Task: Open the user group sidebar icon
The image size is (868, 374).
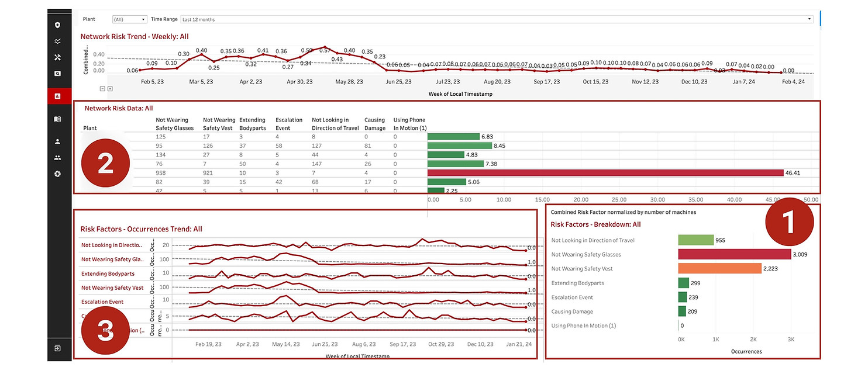Action: [x=57, y=158]
